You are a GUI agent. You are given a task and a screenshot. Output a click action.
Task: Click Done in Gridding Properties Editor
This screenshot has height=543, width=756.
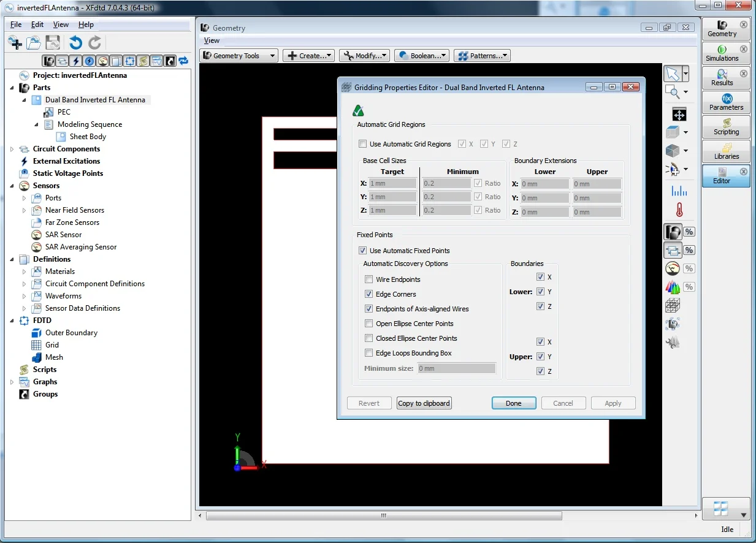[514, 403]
